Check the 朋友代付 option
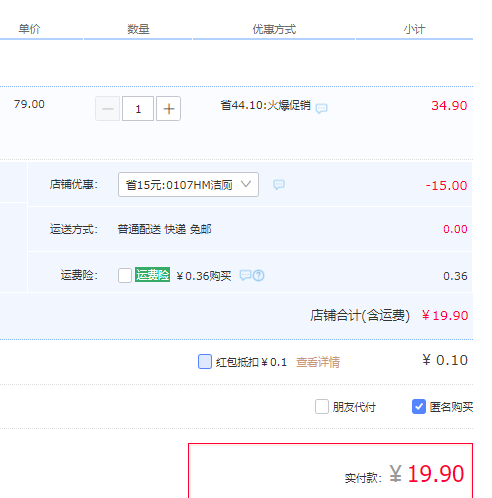This screenshot has width=492, height=498. [322, 407]
